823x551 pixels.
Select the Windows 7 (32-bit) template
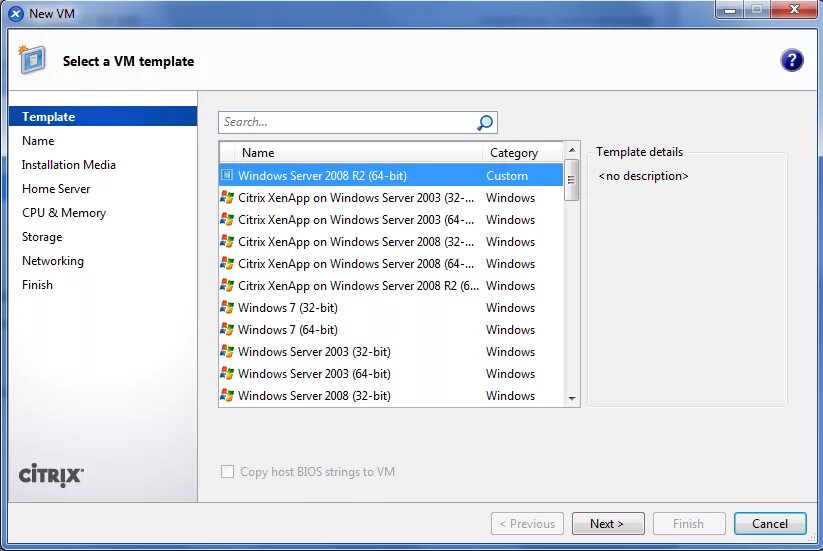391,308
